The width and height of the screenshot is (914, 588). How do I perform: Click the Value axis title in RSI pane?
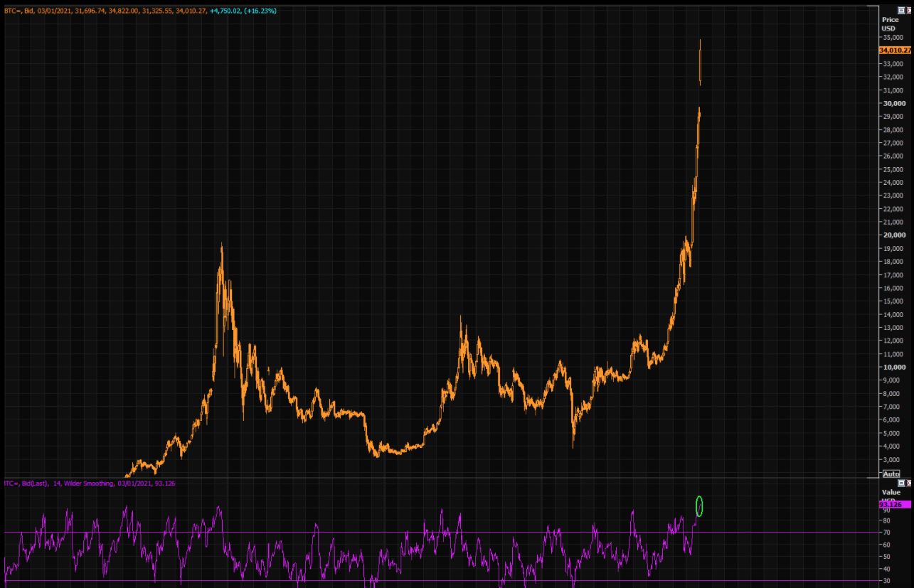pos(891,492)
